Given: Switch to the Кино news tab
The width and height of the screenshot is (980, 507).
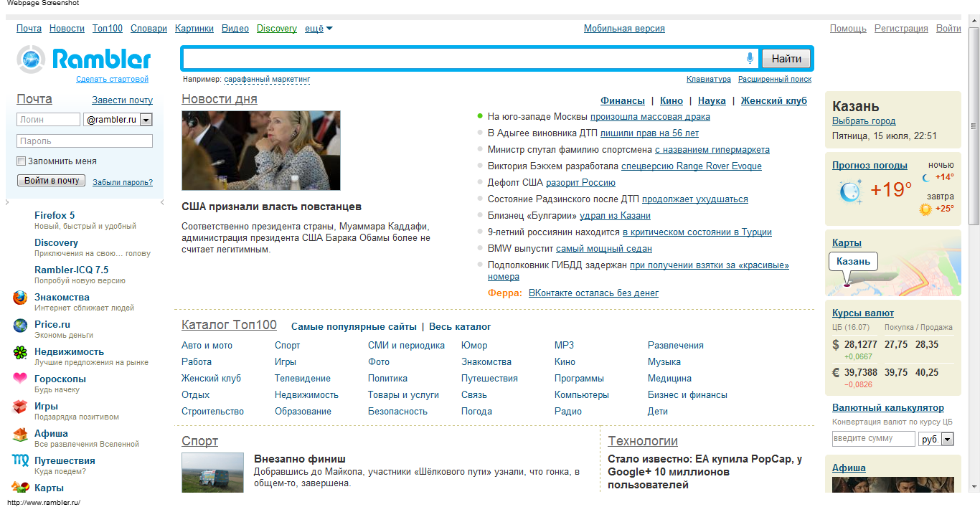Looking at the screenshot, I should (672, 101).
